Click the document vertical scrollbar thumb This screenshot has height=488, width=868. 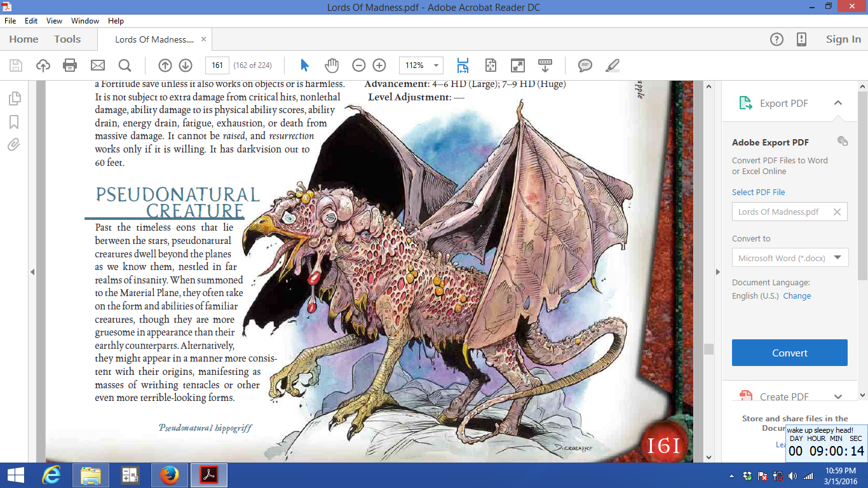(709, 349)
